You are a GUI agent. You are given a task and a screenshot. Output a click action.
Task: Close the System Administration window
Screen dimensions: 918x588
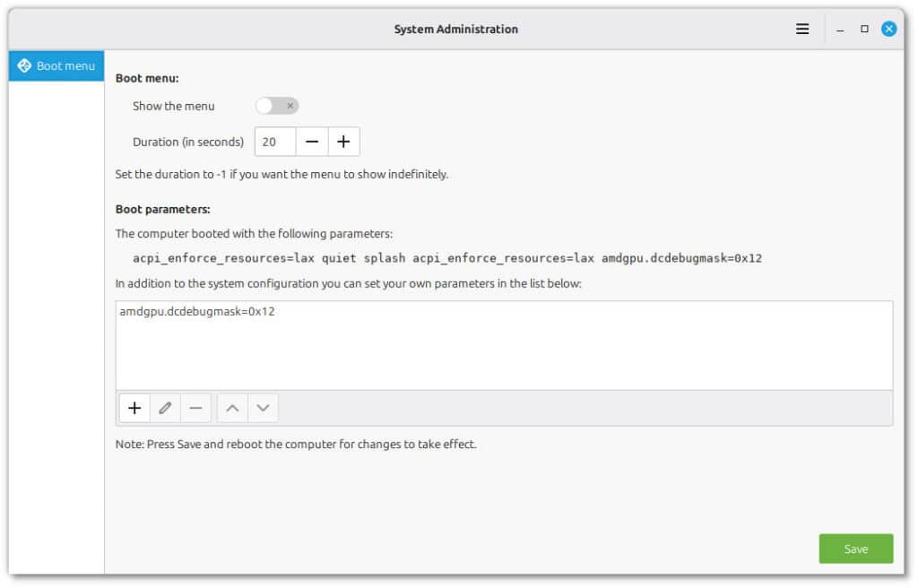pyautogui.click(x=888, y=28)
